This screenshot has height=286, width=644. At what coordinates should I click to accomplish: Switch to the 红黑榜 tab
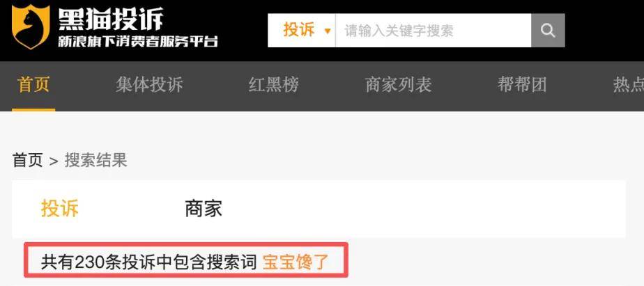(x=273, y=85)
